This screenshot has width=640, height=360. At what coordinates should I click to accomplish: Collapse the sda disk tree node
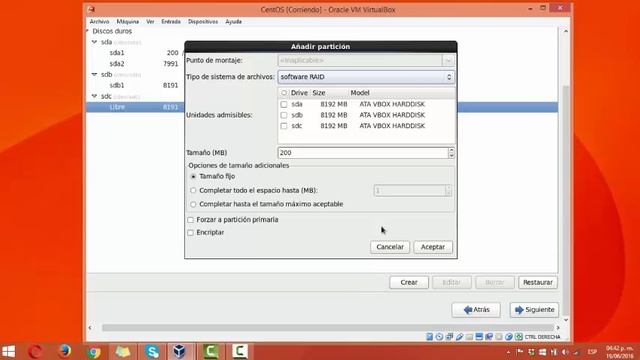[x=95, y=42]
